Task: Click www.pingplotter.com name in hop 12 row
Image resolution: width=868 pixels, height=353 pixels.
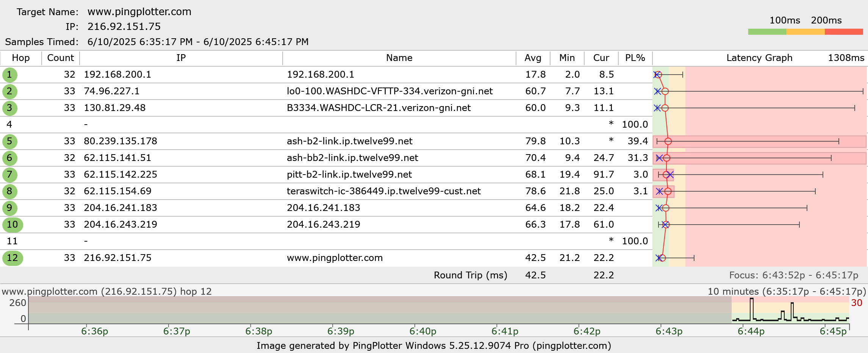Action: (335, 258)
